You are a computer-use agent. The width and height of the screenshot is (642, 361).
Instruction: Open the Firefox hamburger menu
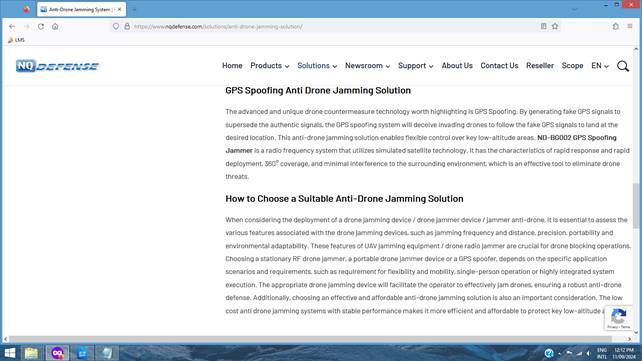pos(630,26)
